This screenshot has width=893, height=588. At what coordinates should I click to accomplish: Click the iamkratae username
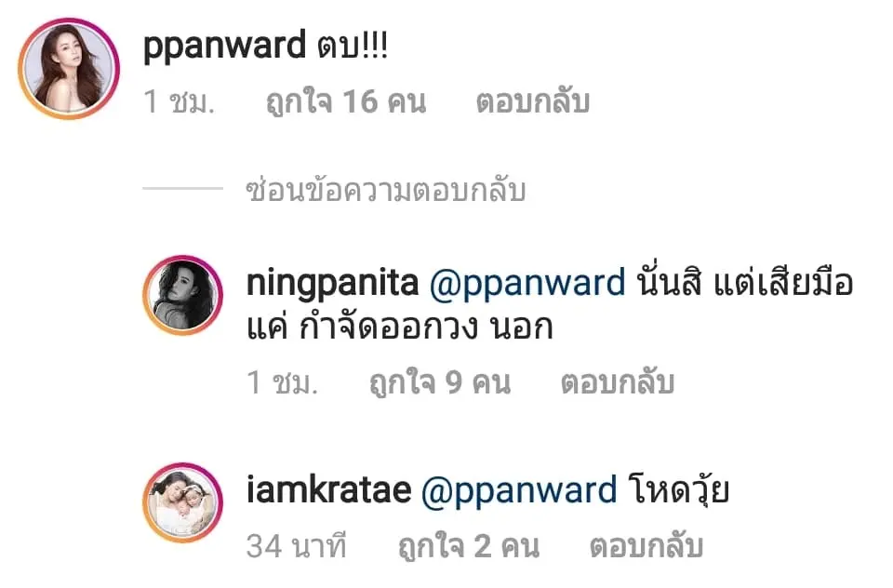click(328, 490)
